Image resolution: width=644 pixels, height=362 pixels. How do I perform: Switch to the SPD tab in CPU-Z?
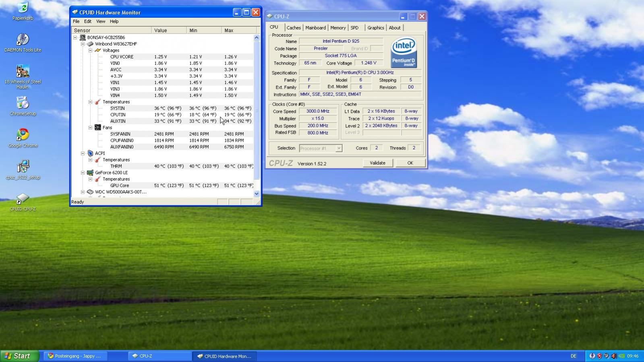[x=354, y=28]
